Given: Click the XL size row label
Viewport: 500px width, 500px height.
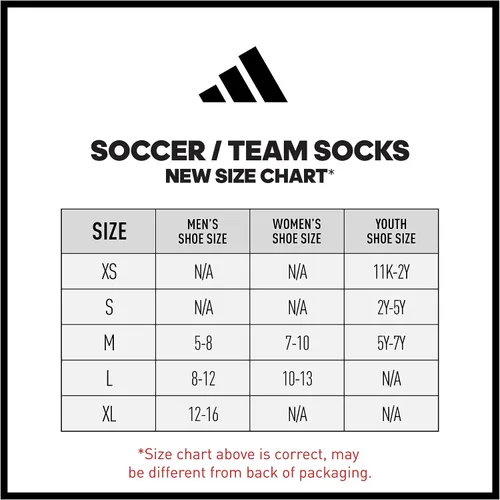Looking at the screenshot, I should [x=109, y=414].
